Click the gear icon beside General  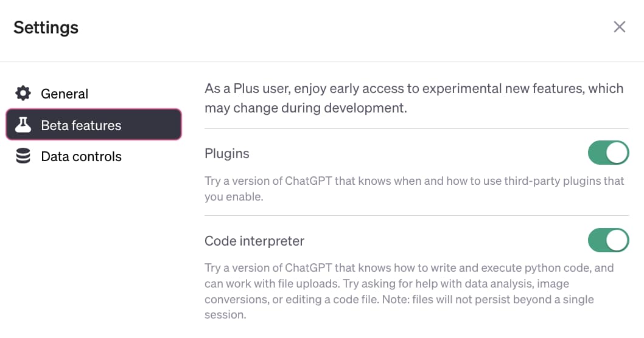23,94
